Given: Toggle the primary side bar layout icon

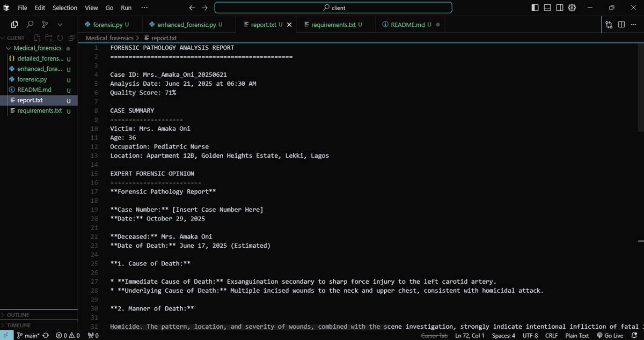Looking at the screenshot, I should coord(535,8).
